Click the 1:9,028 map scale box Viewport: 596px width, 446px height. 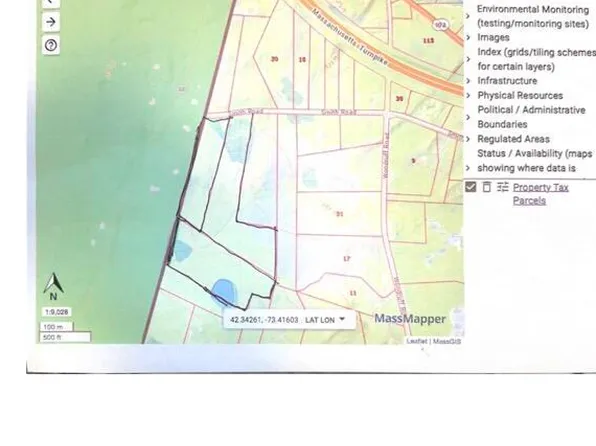click(56, 312)
